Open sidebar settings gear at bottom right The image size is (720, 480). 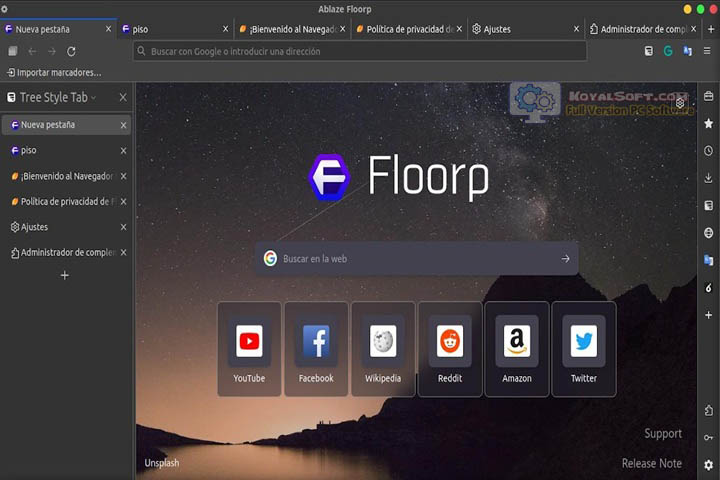point(709,465)
